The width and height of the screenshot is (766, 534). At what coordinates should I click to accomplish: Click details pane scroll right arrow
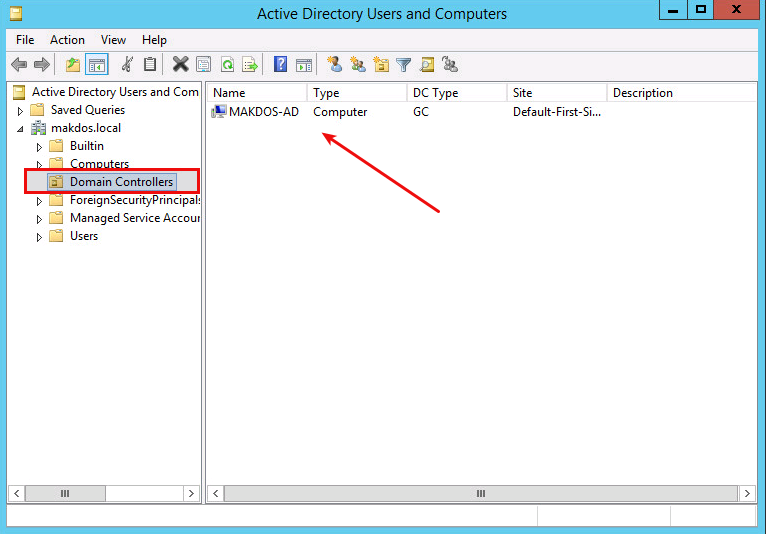[x=747, y=493]
